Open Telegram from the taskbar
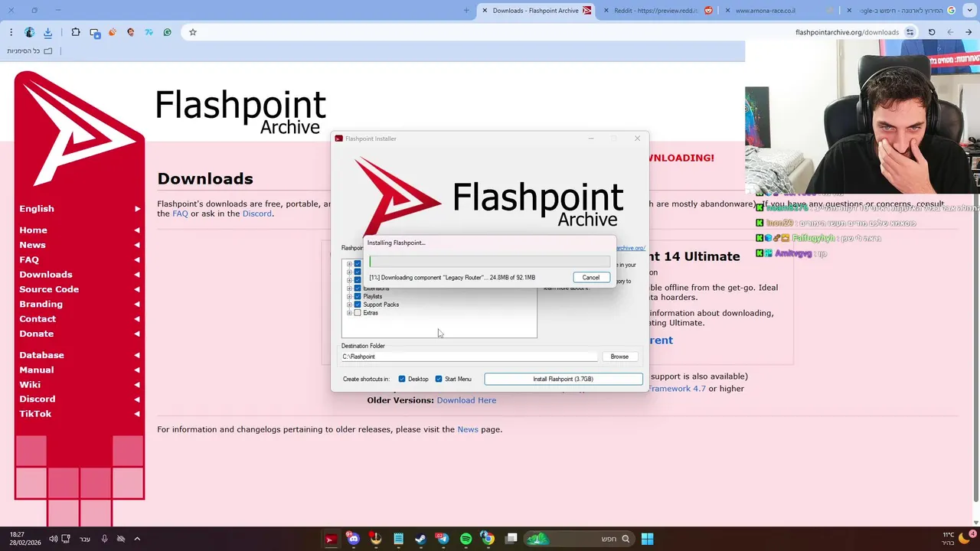Viewport: 980px width, 551px height. (443, 539)
